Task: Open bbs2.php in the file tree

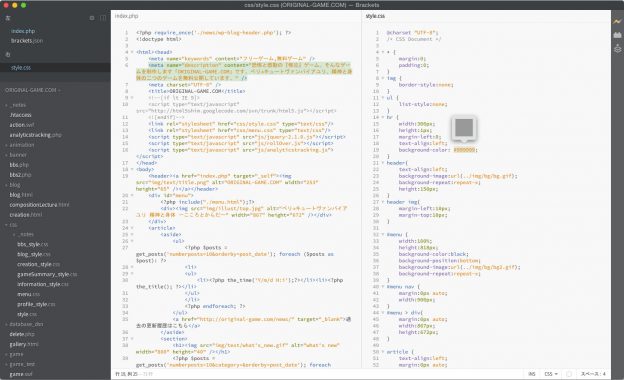Action: click(x=20, y=175)
